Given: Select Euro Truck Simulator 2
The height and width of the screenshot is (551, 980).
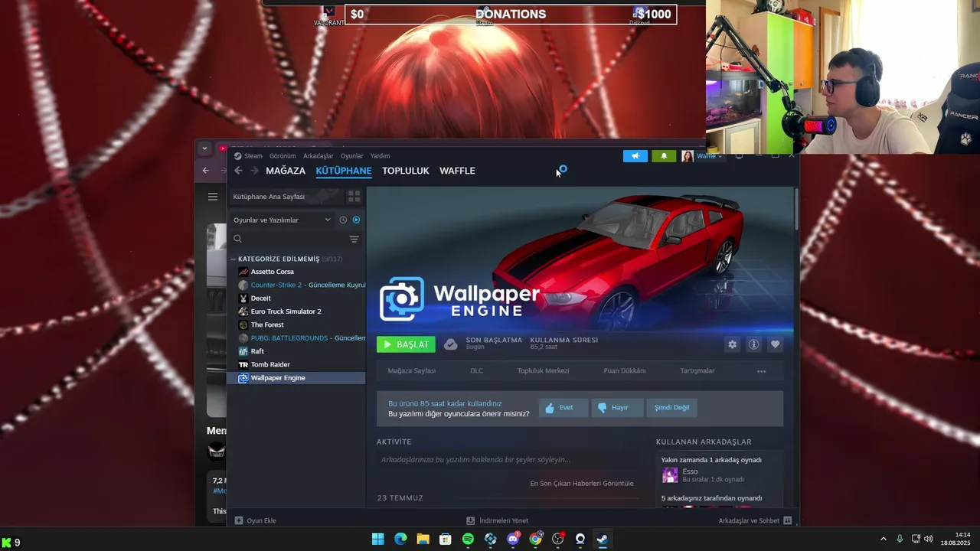Looking at the screenshot, I should 297,311.
